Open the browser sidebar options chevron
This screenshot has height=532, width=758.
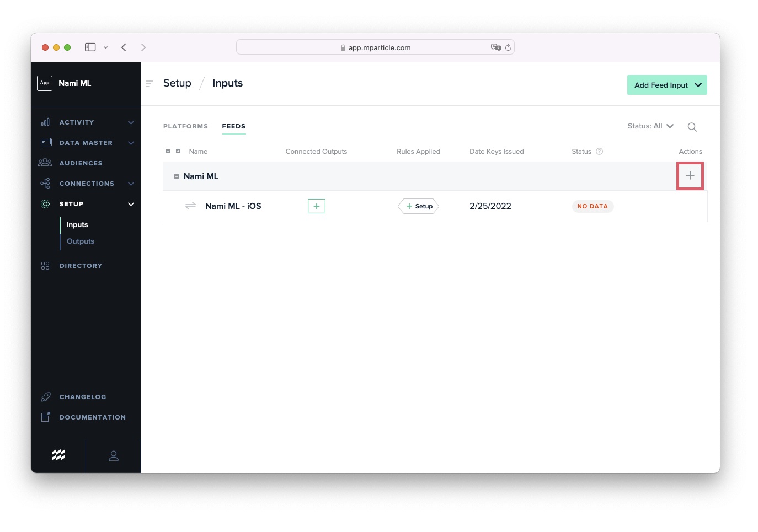click(x=106, y=47)
